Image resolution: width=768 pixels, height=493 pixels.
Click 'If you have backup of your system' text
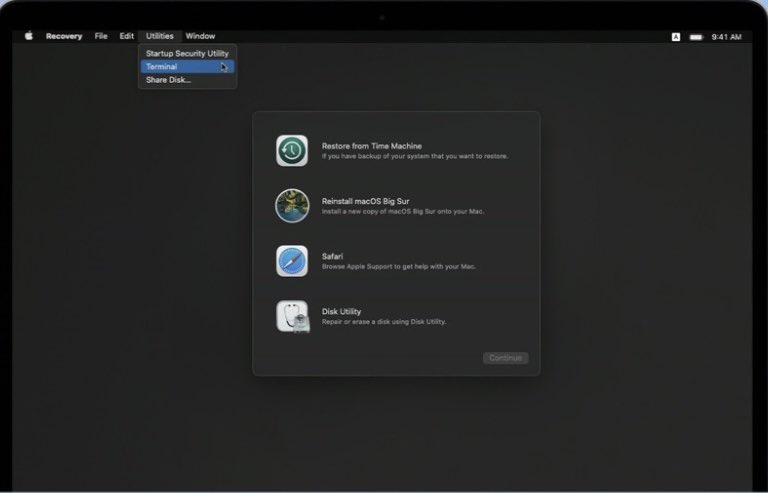415,156
